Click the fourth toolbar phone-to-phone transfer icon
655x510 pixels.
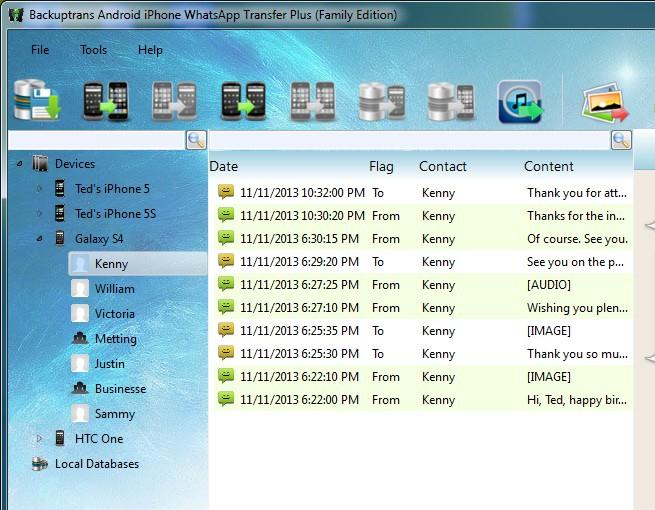244,101
